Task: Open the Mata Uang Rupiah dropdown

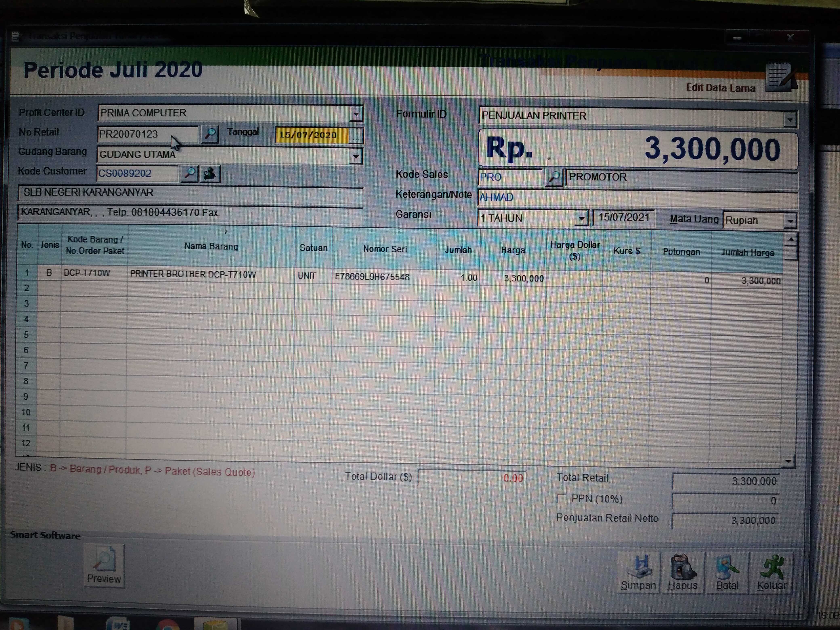Action: coord(790,221)
